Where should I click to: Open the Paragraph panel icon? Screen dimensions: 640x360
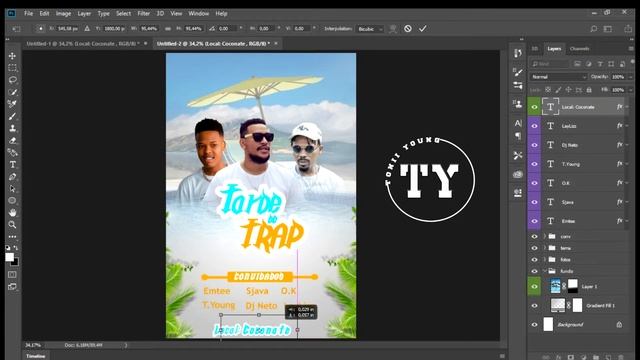coord(518,136)
